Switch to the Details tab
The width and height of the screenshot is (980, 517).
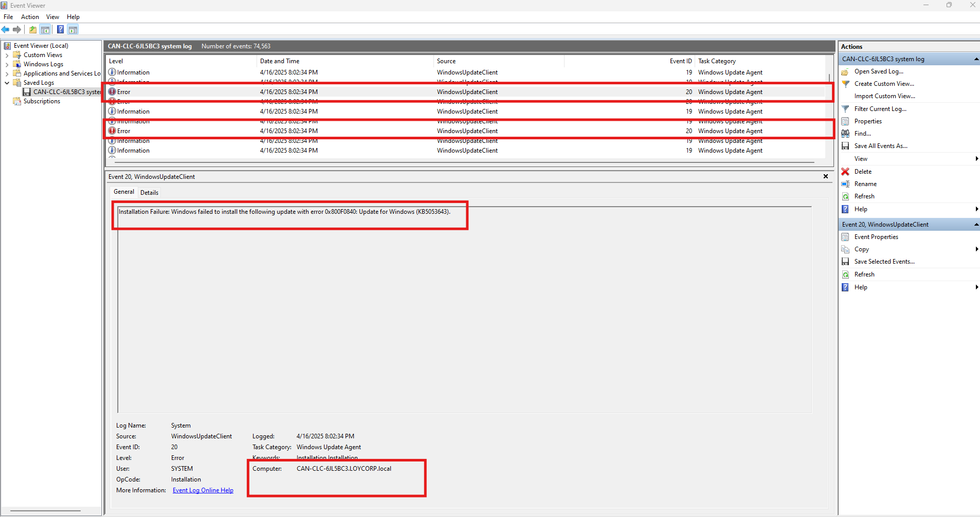(149, 193)
